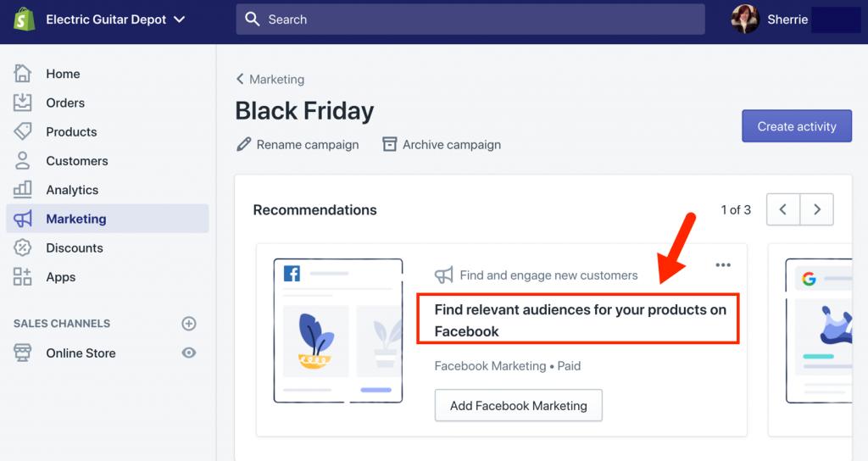Click the Discounts badge icon

pyautogui.click(x=23, y=247)
